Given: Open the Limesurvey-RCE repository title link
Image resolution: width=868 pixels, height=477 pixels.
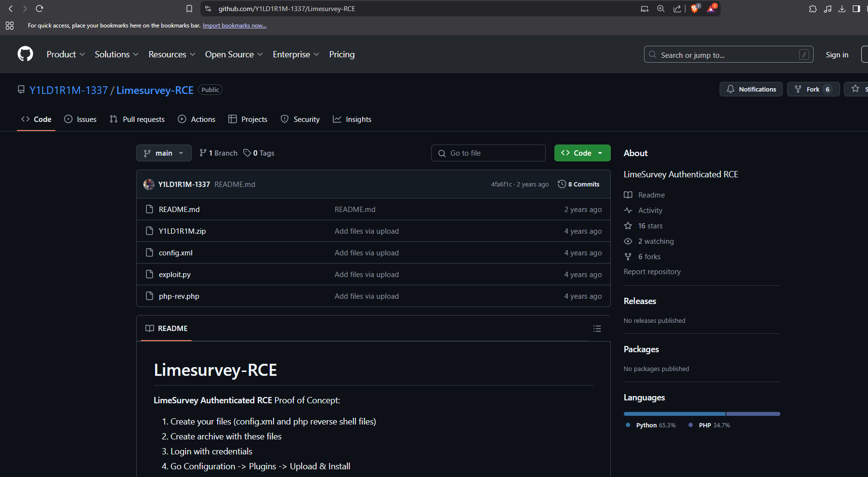Looking at the screenshot, I should 155,90.
